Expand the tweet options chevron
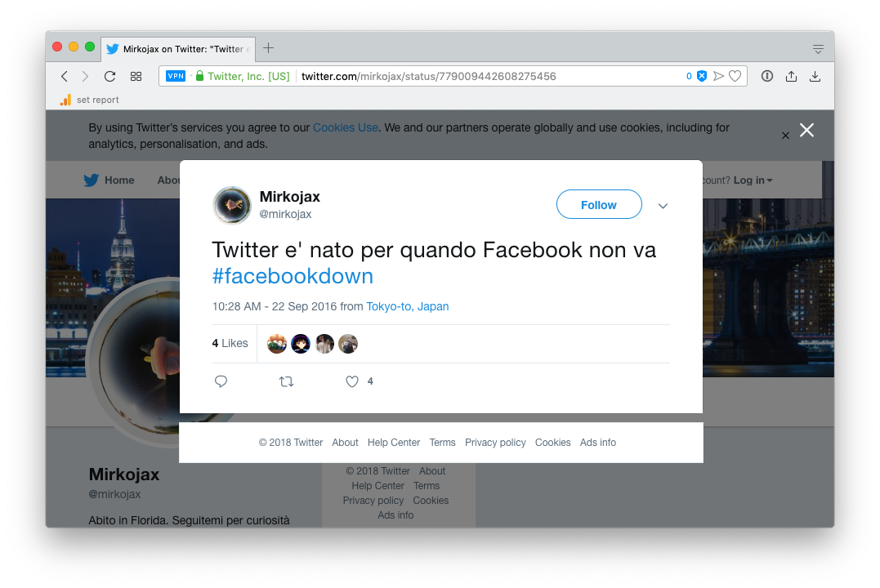This screenshot has width=880, height=588. pyautogui.click(x=663, y=206)
